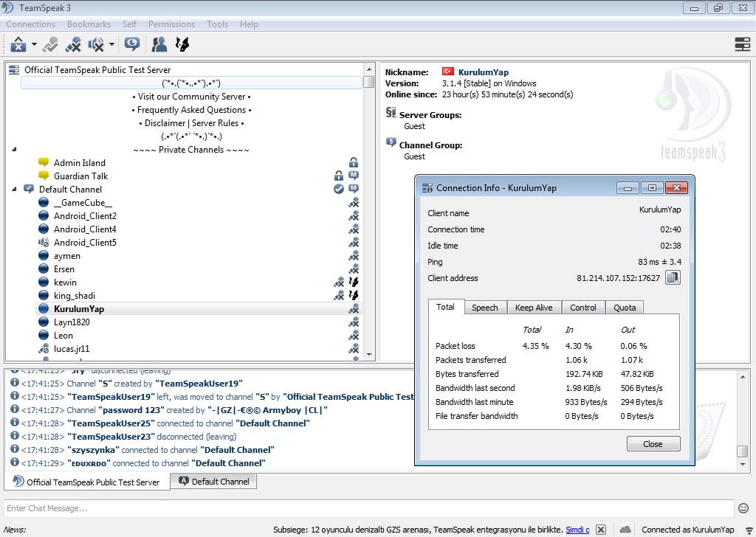Screen dimensions: 756x537
Task: Click the channel tree scroll-down arrow
Action: 369,355
